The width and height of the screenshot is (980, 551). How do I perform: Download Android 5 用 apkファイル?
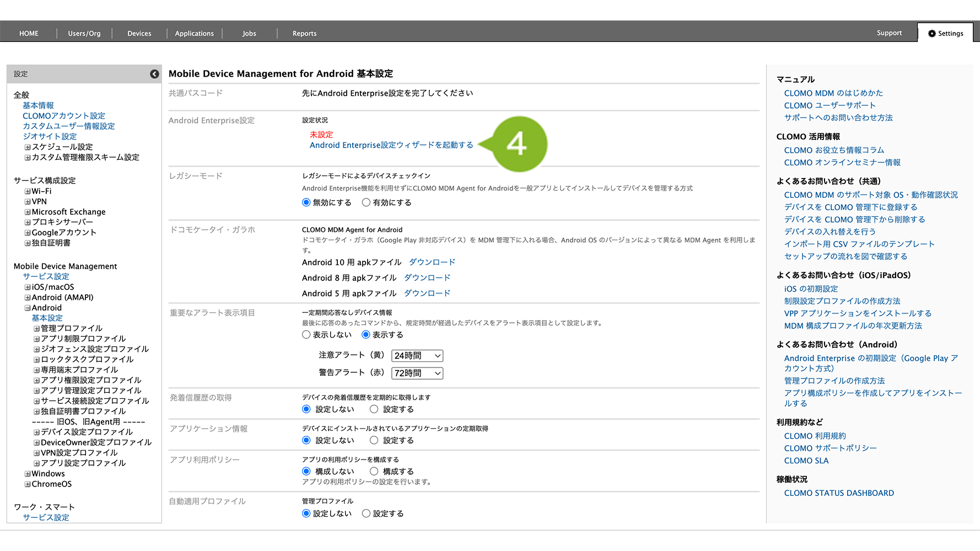click(427, 293)
